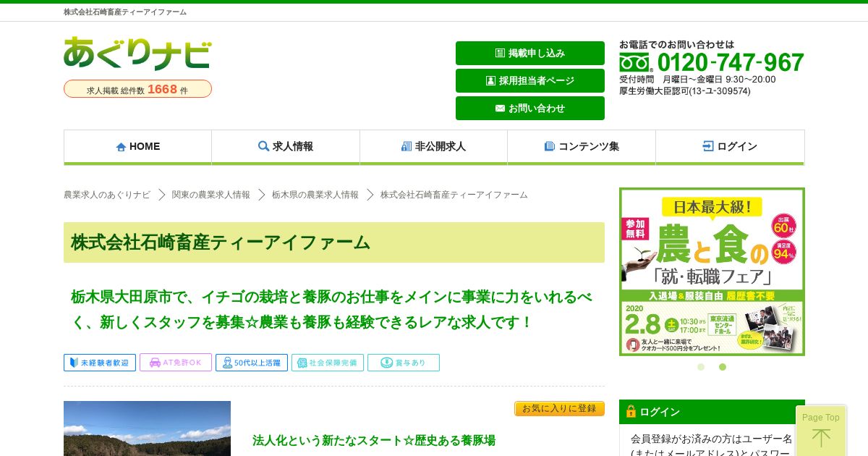Viewport: 868px width, 456px height.
Task: Open 求人情報 in the navigation bar
Action: pos(286,147)
